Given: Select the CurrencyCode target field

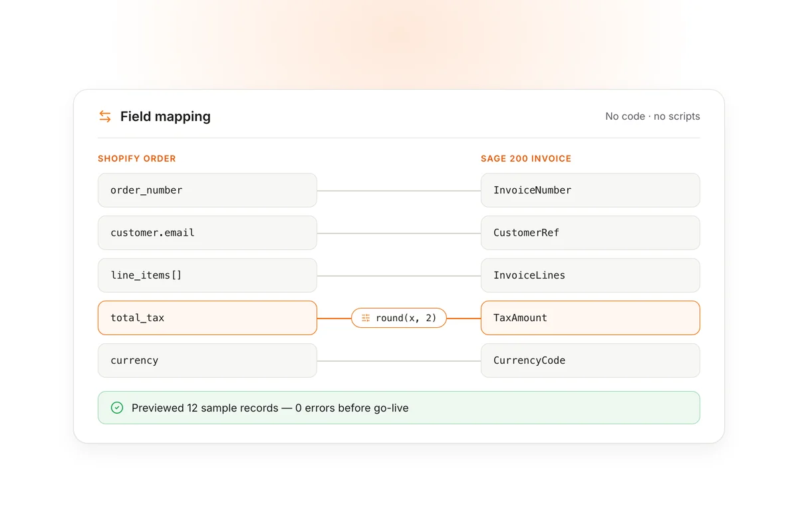Looking at the screenshot, I should point(591,360).
